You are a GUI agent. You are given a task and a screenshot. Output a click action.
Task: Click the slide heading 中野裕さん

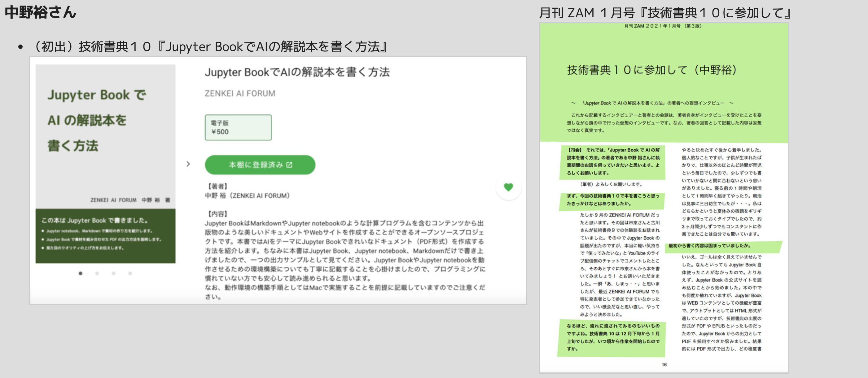tap(41, 12)
